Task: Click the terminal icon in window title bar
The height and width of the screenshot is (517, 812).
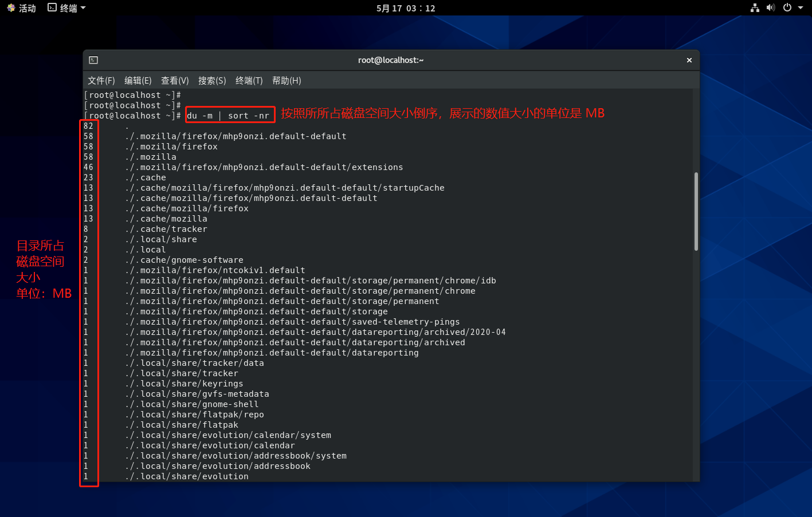Action: tap(93, 60)
